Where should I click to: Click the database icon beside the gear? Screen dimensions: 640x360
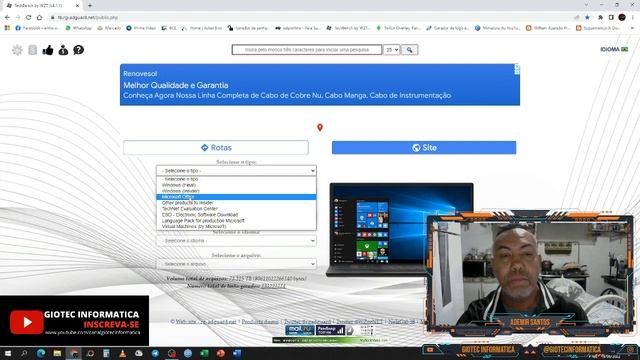[33, 50]
